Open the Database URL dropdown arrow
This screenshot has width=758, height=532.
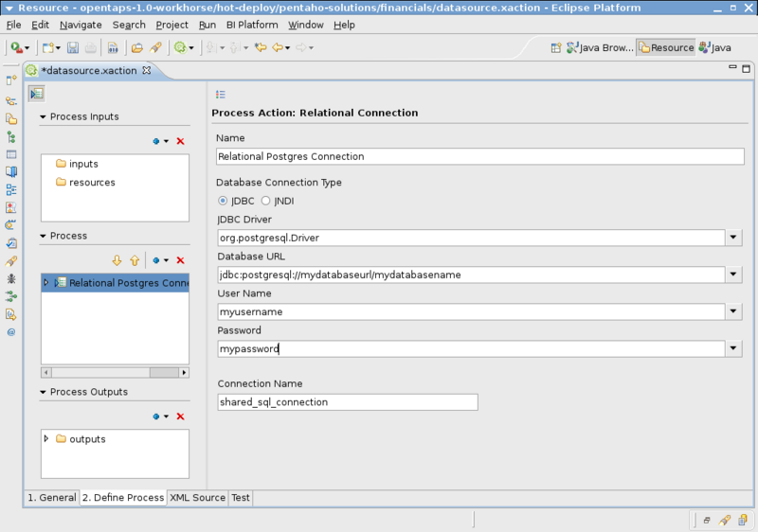click(x=733, y=275)
